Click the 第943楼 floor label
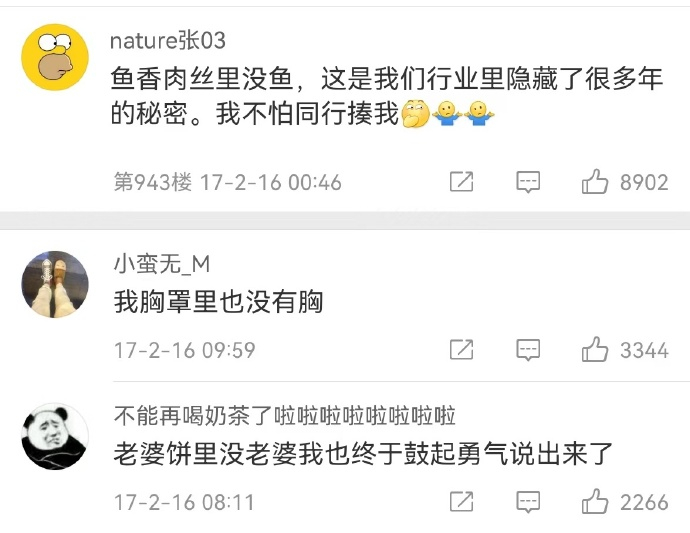The height and width of the screenshot is (533, 690). [x=153, y=182]
